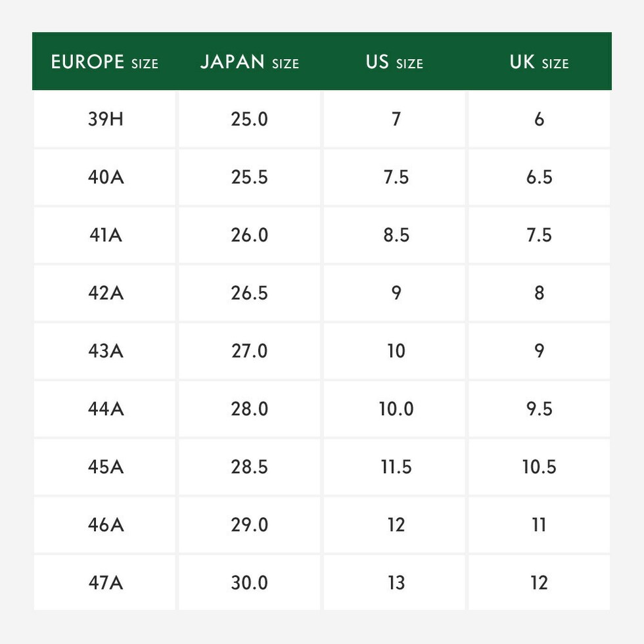Click the US size 11.5 cell

coord(396,467)
